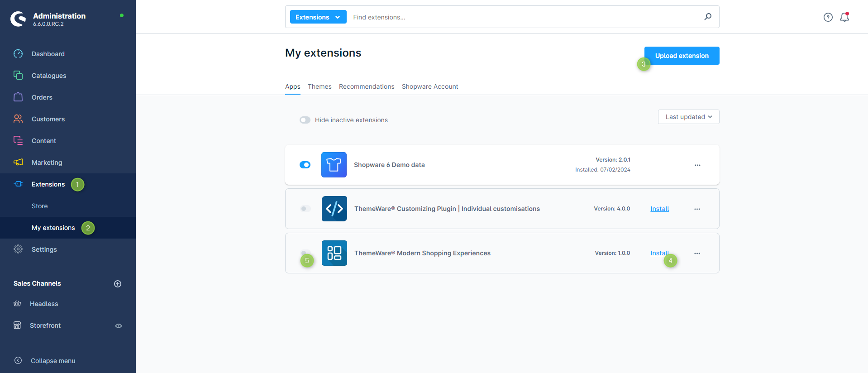Screen dimensions: 868x373
Task: Switch to the Apps tab
Action: pos(293,86)
